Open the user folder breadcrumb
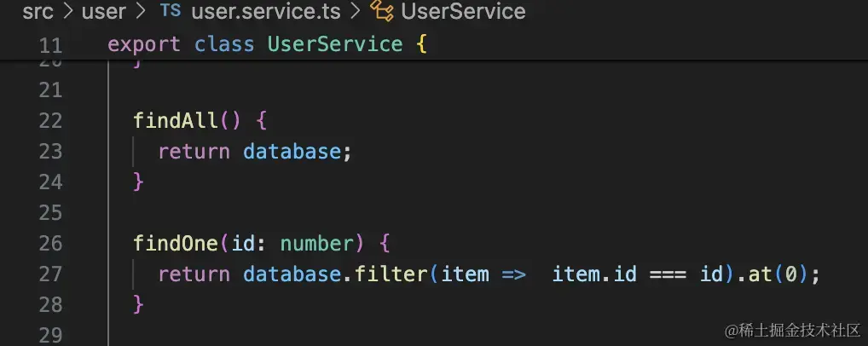Image resolution: width=868 pixels, height=346 pixels. tap(103, 11)
